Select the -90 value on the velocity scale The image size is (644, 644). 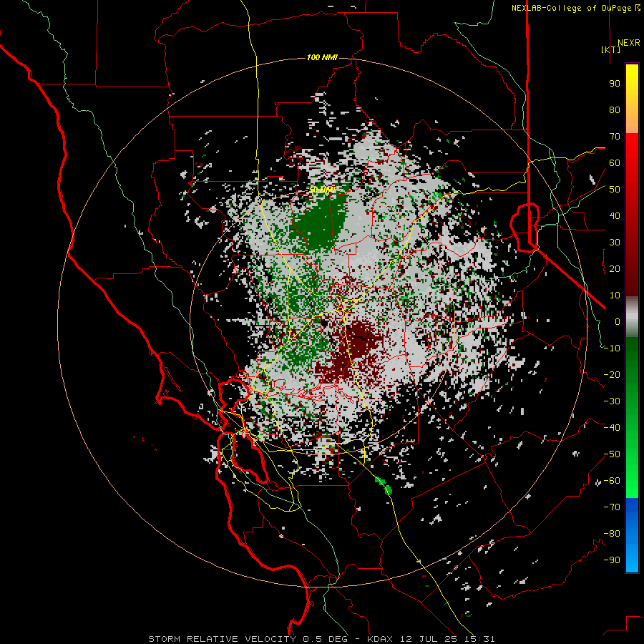pyautogui.click(x=612, y=560)
